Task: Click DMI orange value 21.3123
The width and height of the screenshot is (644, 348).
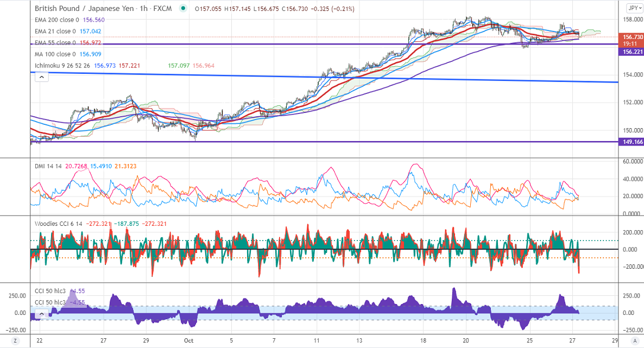Action: point(125,166)
